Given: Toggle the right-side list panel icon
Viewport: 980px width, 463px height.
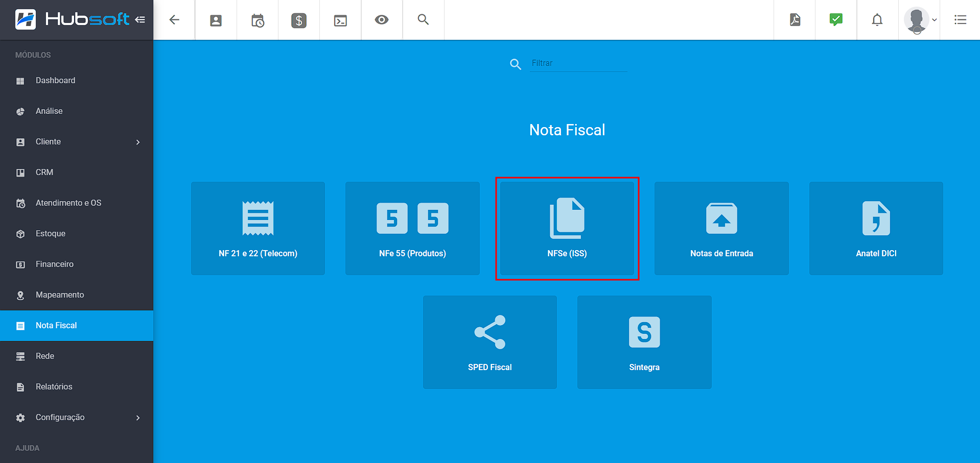Looking at the screenshot, I should pos(960,20).
